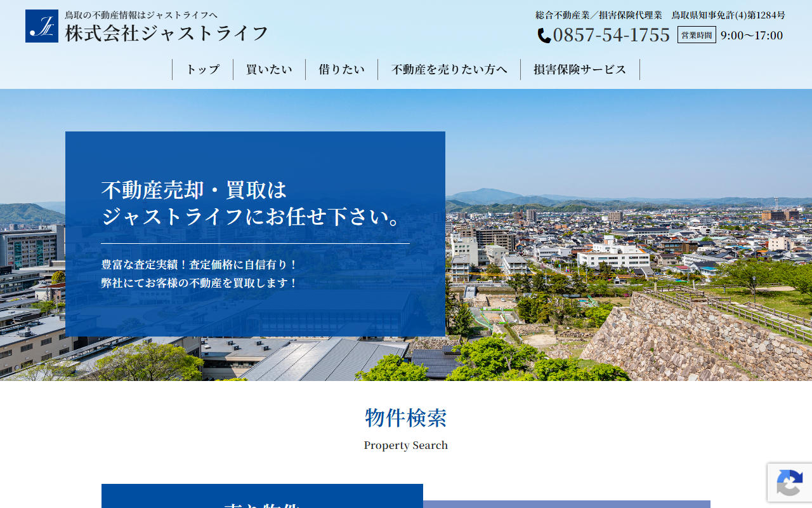Open the 借りたい menu item
Image resolution: width=812 pixels, height=508 pixels.
342,70
